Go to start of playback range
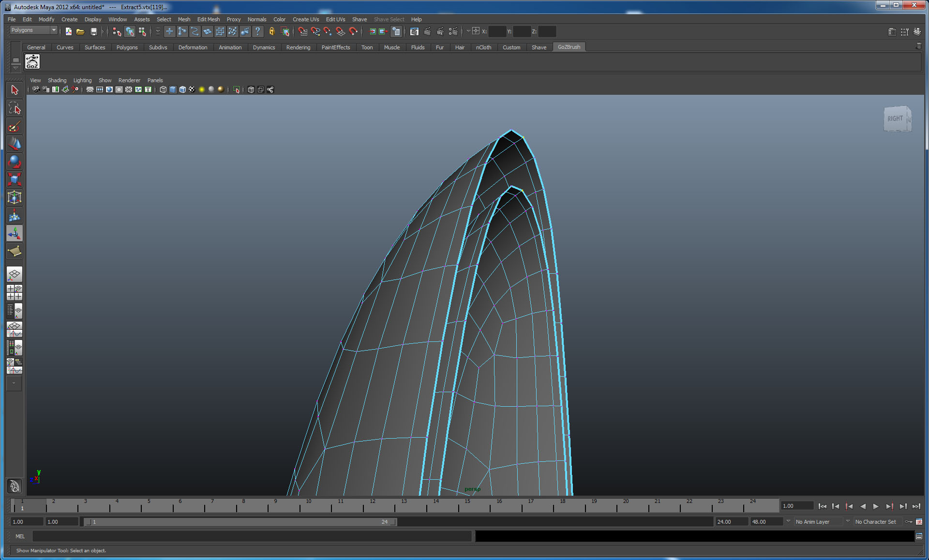This screenshot has width=929, height=560. point(822,506)
